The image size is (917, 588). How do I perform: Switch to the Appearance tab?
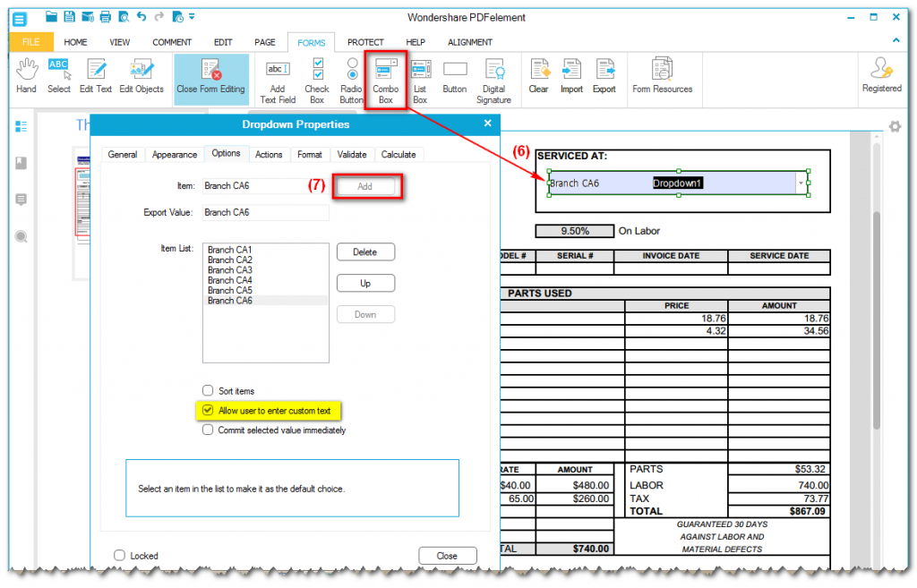click(174, 154)
